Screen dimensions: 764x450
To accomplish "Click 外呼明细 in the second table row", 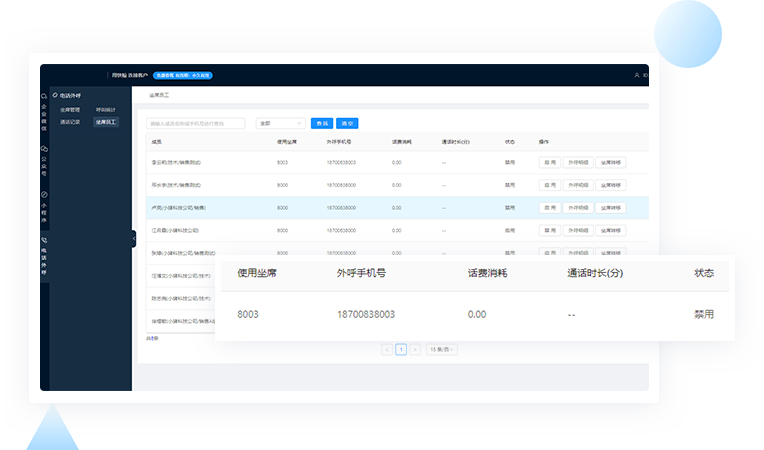I will coord(577,185).
